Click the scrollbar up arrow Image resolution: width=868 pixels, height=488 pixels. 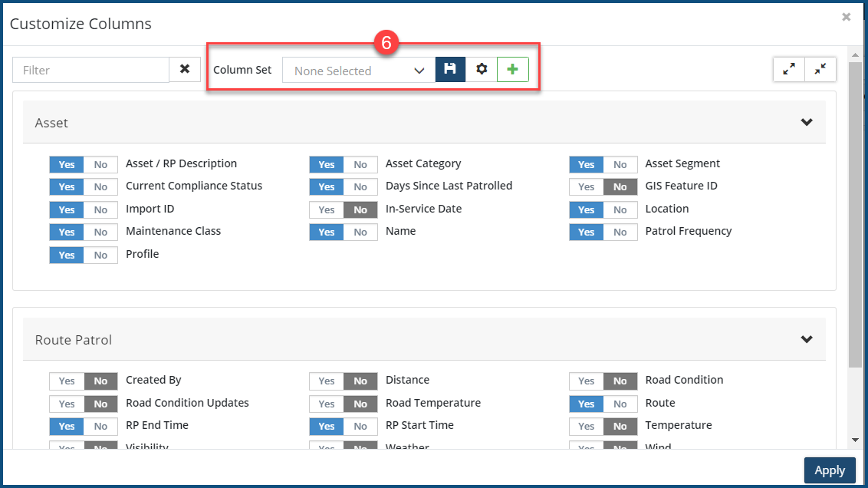855,54
